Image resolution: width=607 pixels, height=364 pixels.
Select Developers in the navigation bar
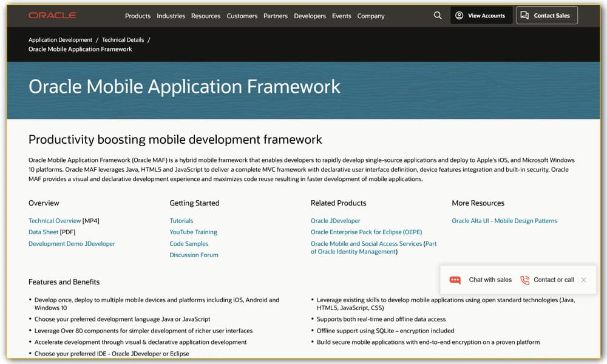(x=310, y=16)
